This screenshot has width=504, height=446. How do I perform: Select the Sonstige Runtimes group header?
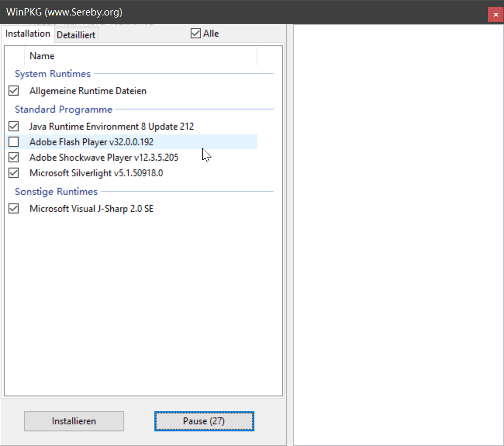(x=56, y=192)
